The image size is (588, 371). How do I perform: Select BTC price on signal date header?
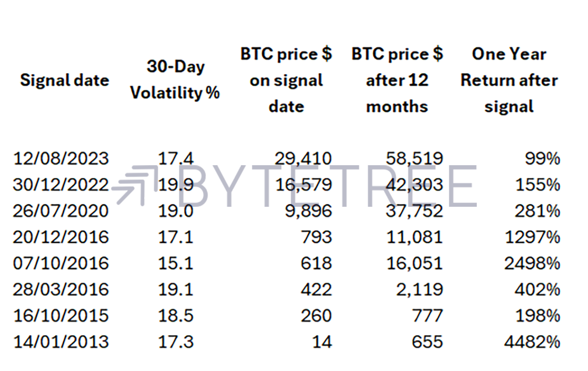coord(286,80)
